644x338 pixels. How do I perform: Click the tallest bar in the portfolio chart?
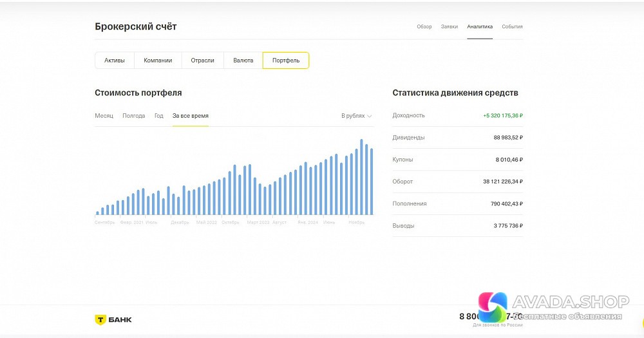[361, 178]
